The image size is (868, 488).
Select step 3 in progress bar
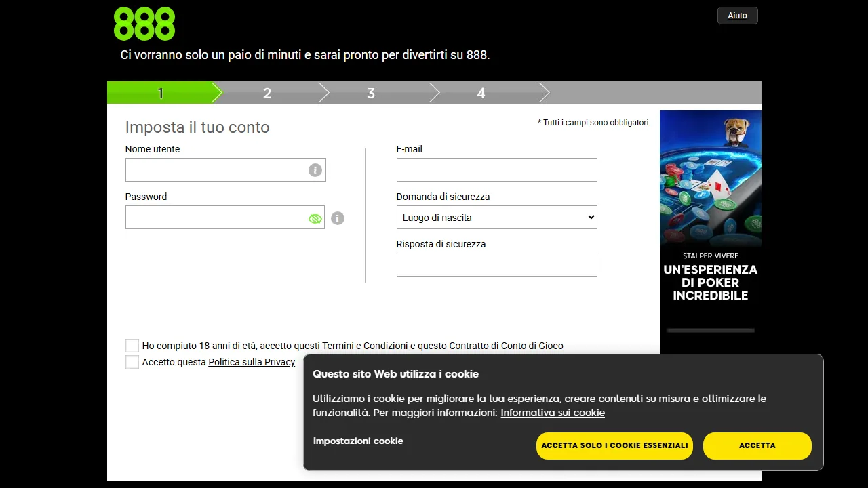tap(371, 93)
